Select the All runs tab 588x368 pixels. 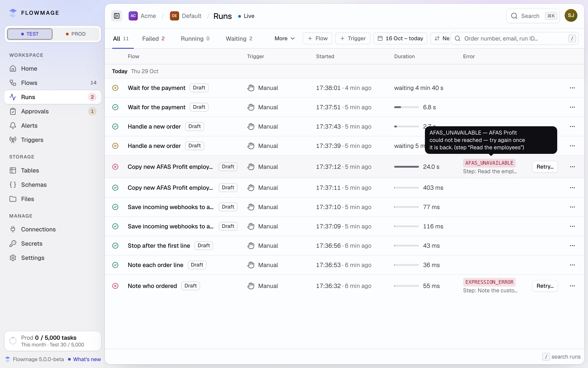pyautogui.click(x=121, y=38)
